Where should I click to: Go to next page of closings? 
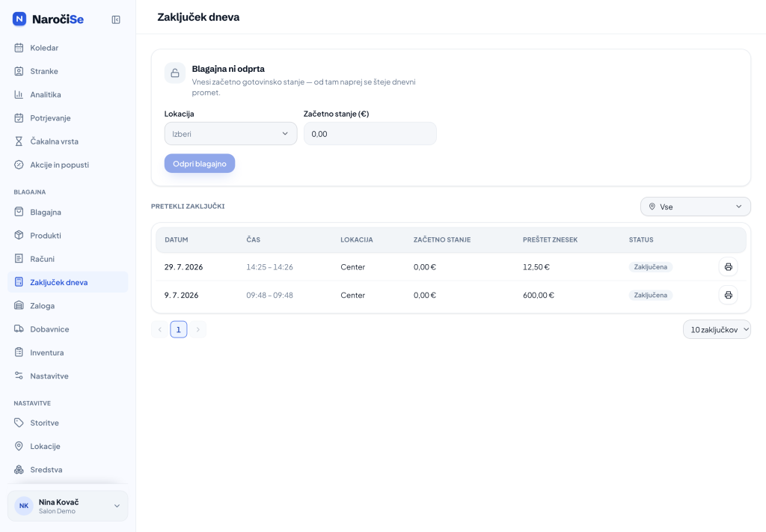[x=197, y=330]
